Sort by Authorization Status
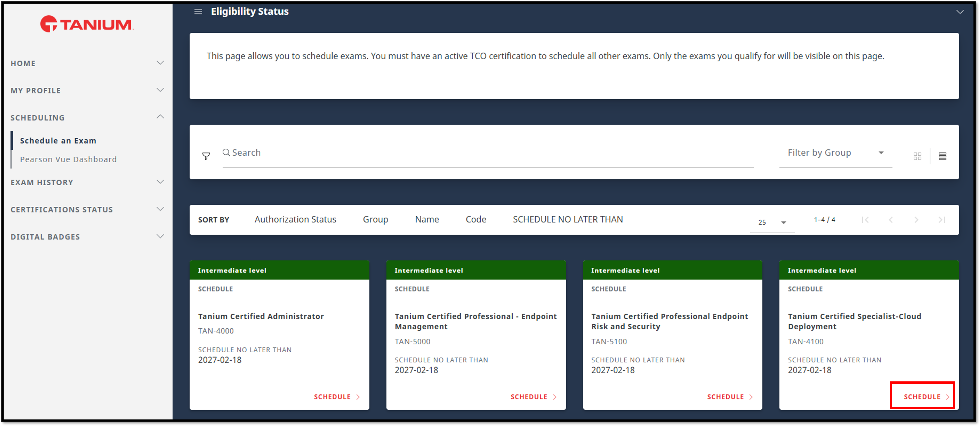This screenshot has width=980, height=426. tap(295, 219)
